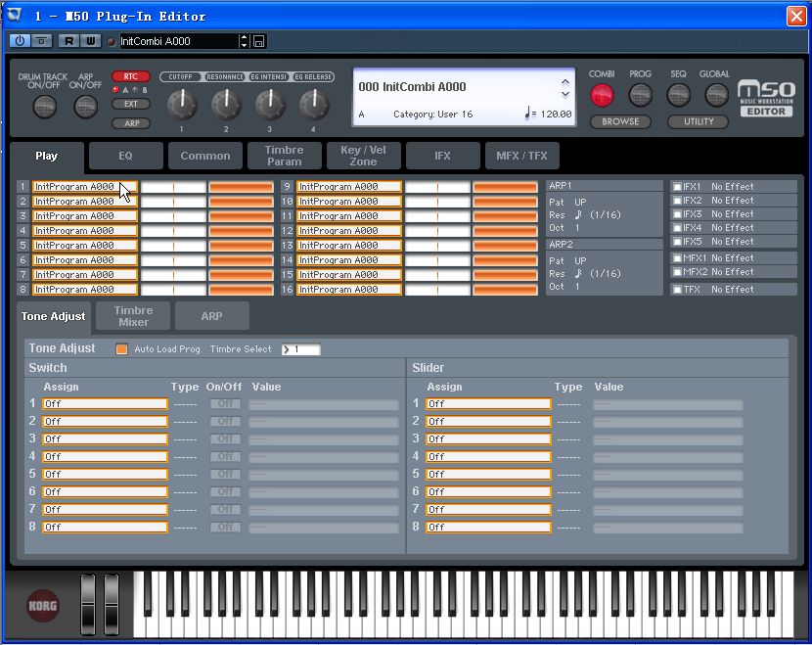Select the SEQ mode button

pos(678,95)
